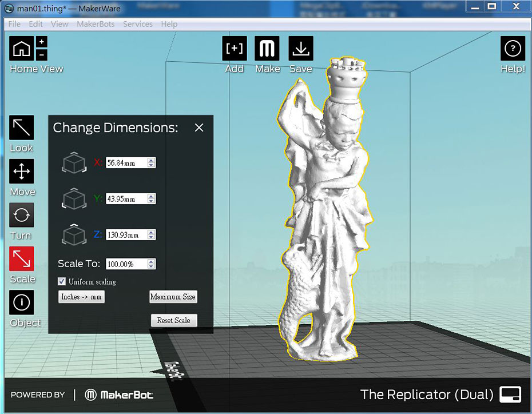Click the Home View house icon
The width and height of the screenshot is (532, 414).
21,49
